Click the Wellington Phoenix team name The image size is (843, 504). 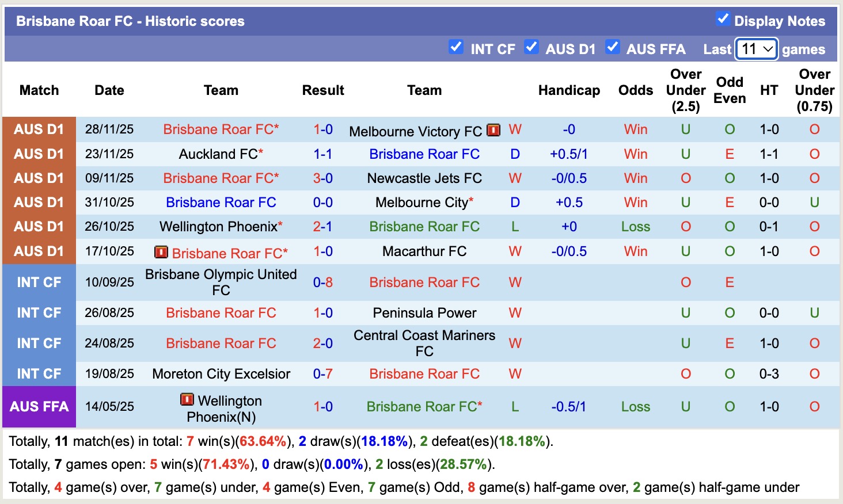coord(217,226)
